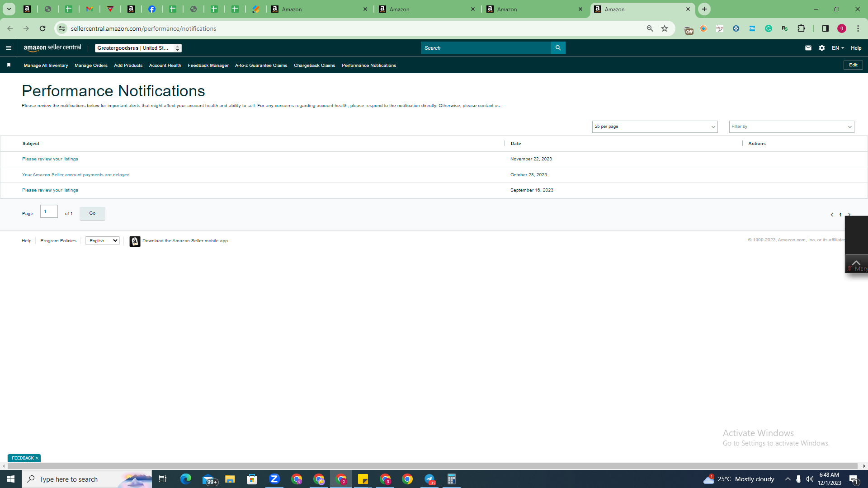Click the Go button for pagination
Viewport: 868px width, 488px height.
coord(92,213)
